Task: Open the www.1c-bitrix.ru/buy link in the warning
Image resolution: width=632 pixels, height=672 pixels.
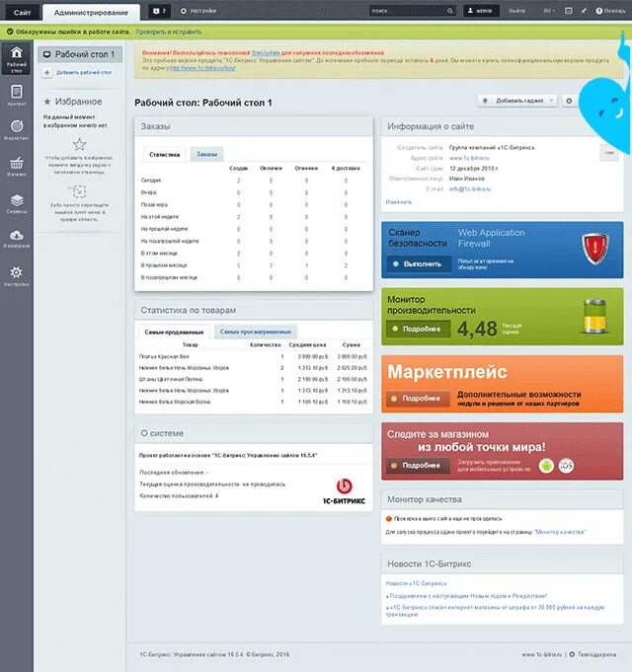Action: [202, 68]
